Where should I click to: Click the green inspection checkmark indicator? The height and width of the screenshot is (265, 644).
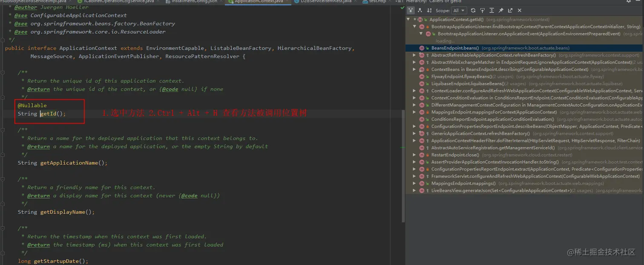pos(402,8)
